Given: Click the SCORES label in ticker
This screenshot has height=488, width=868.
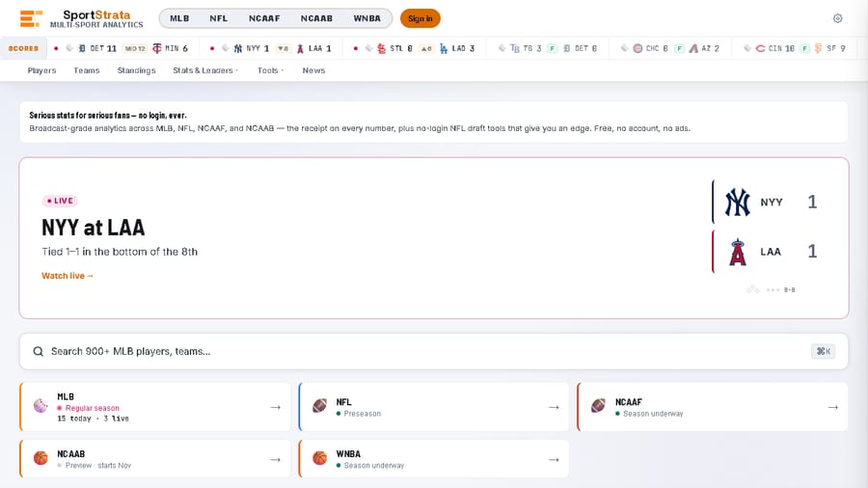Looking at the screenshot, I should (23, 48).
